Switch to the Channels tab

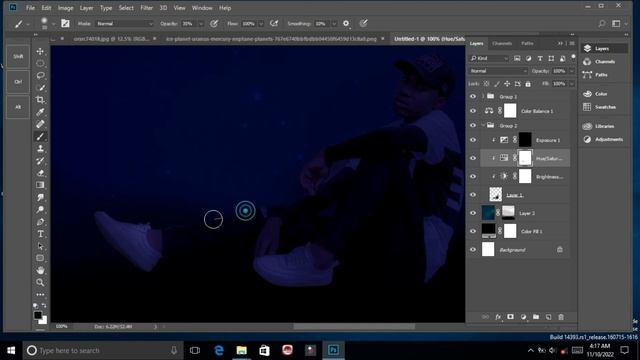(502, 43)
